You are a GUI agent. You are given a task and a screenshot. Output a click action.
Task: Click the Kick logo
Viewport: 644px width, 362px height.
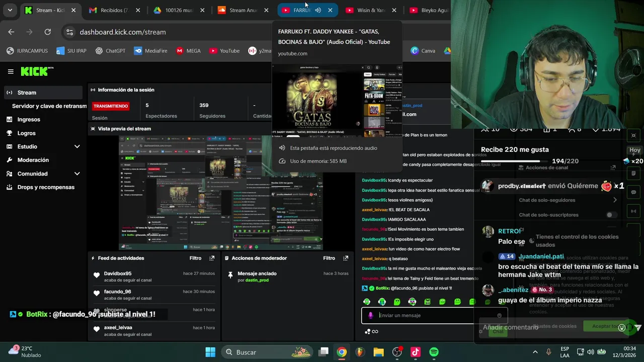click(x=37, y=71)
